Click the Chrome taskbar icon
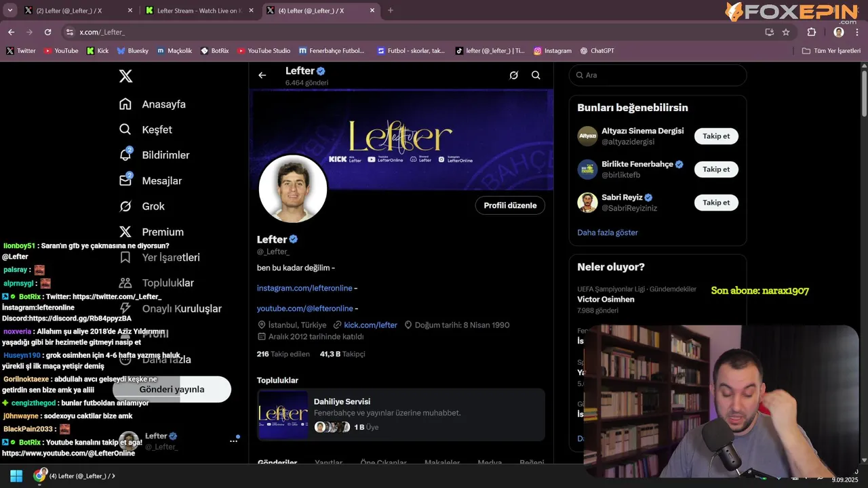The image size is (868, 488). (x=40, y=476)
